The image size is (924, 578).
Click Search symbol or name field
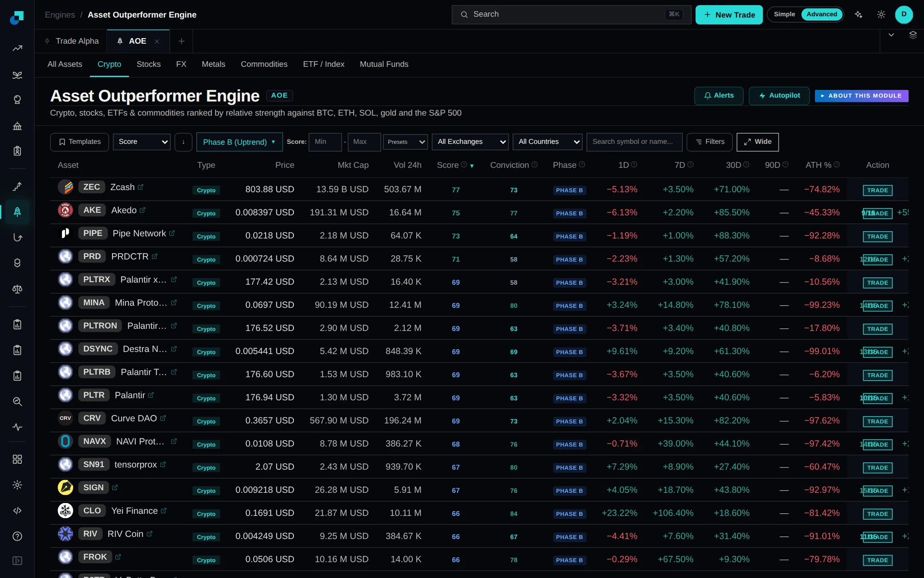[634, 142]
